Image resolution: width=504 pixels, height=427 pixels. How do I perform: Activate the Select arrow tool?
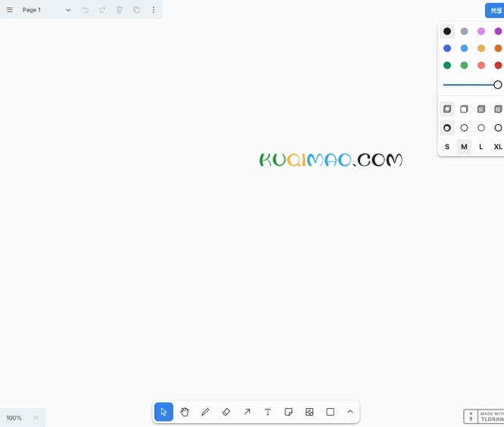tap(163, 412)
